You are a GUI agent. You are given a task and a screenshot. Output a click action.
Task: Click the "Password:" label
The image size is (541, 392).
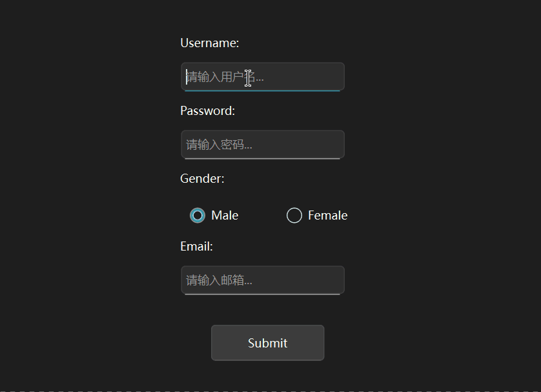(x=208, y=111)
